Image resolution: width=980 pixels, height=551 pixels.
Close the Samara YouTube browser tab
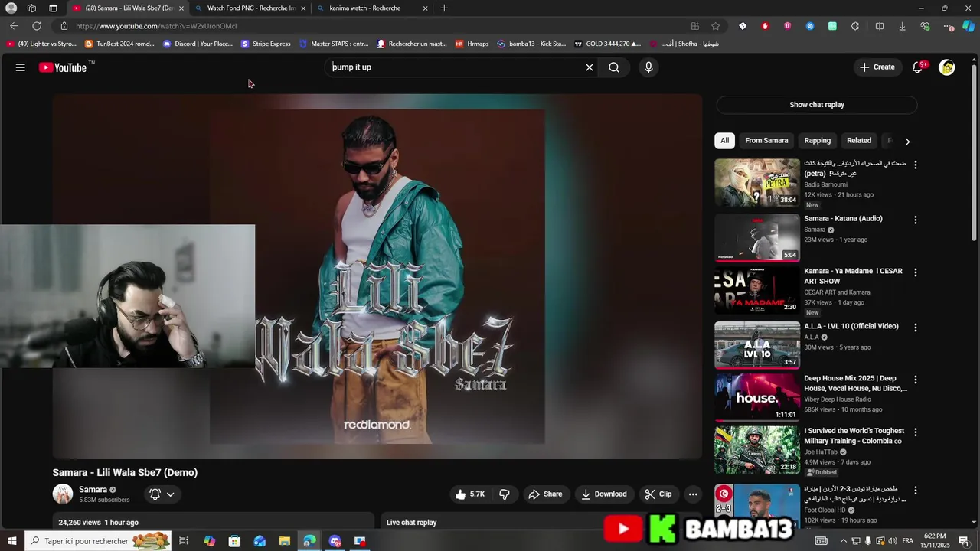(181, 8)
